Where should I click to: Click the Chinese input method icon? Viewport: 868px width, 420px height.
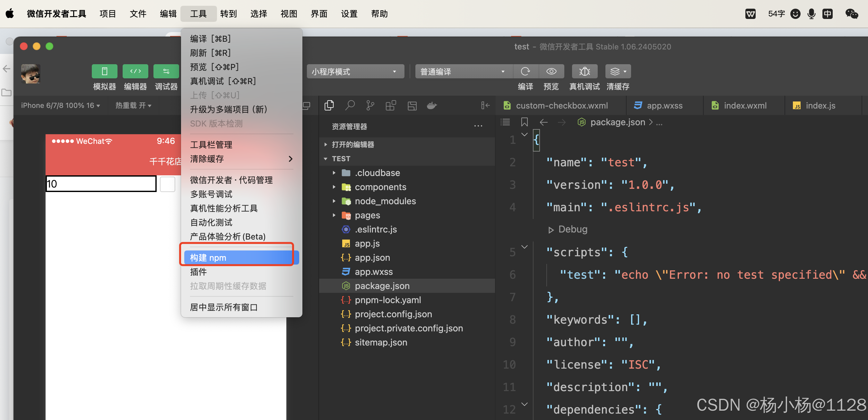tap(828, 14)
